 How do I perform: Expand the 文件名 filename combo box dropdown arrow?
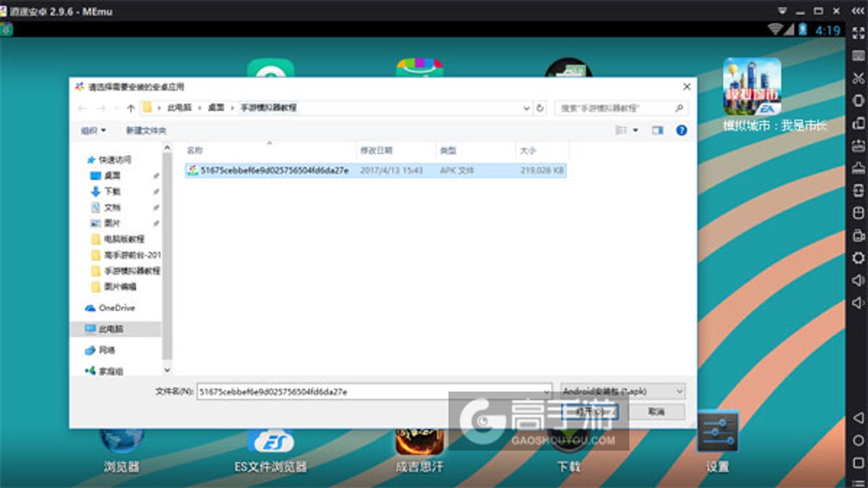(547, 391)
